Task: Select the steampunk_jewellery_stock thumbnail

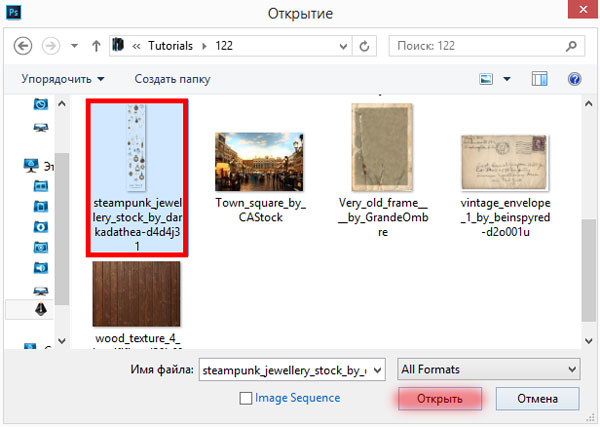Action: point(137,148)
